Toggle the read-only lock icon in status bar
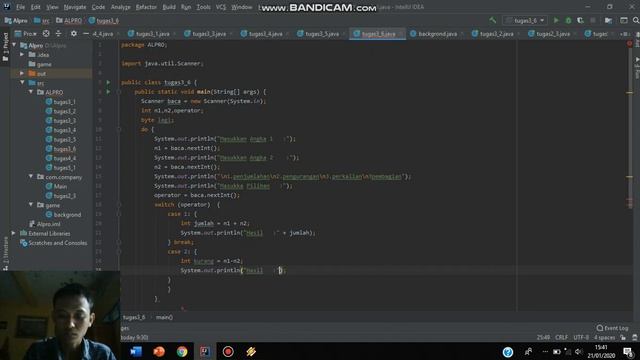Viewport: 640px width, 360px height. point(623,337)
